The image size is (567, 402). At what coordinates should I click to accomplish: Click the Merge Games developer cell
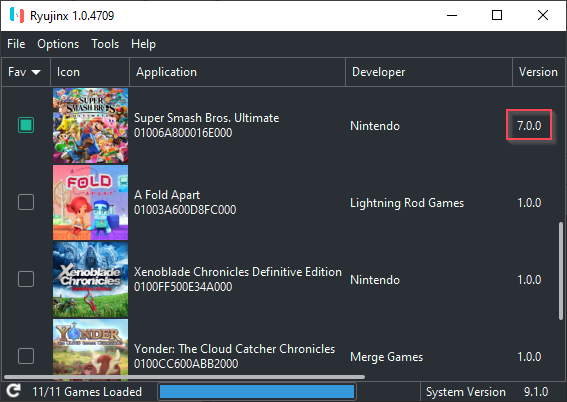coord(386,357)
